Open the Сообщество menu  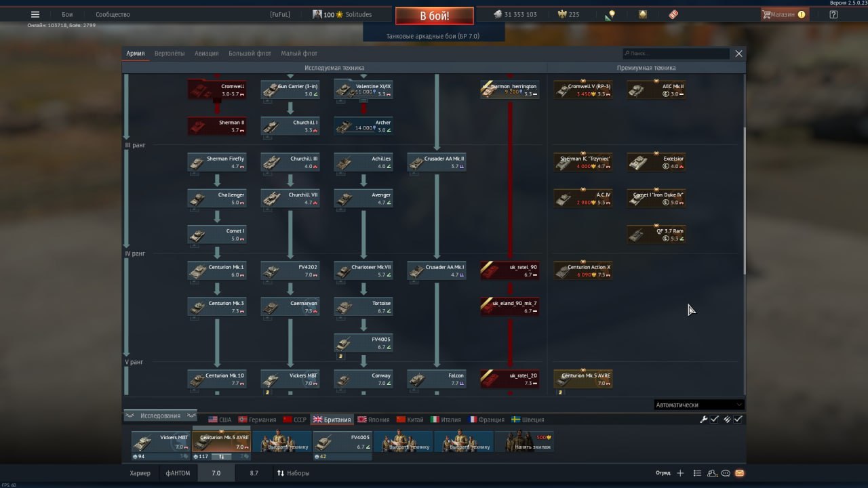click(x=113, y=14)
